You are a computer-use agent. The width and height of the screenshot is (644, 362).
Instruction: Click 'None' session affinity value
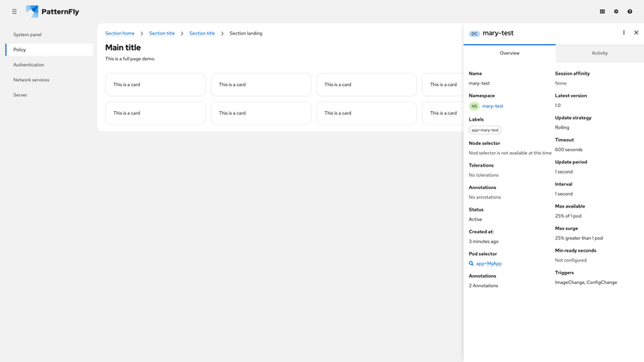[560, 83]
